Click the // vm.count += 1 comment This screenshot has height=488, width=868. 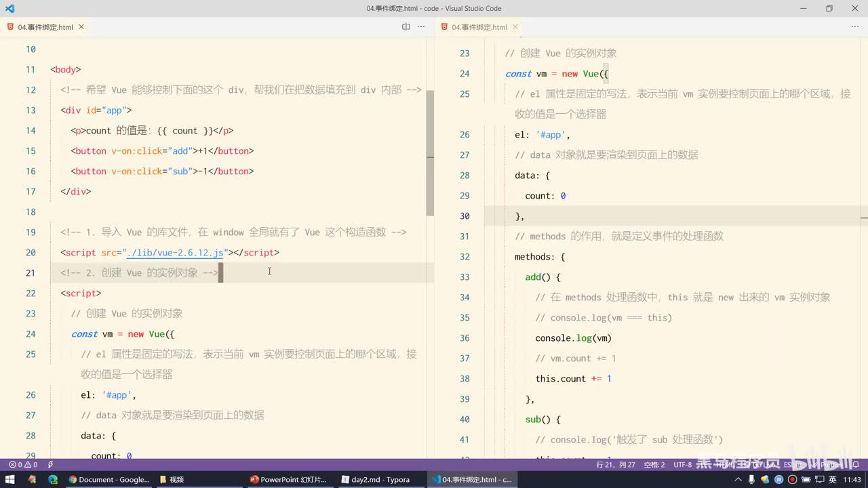(x=576, y=358)
